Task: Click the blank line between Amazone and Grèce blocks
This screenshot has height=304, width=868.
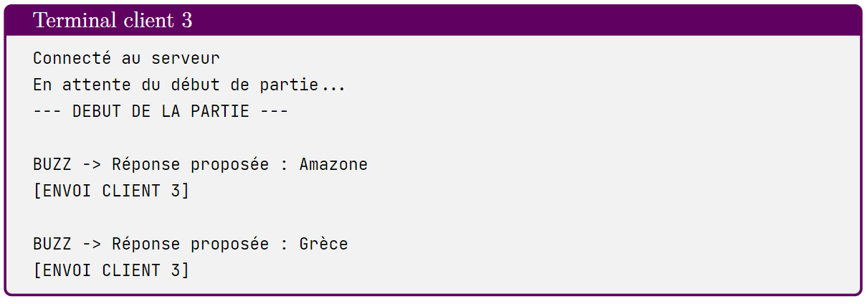Action: coord(433,218)
